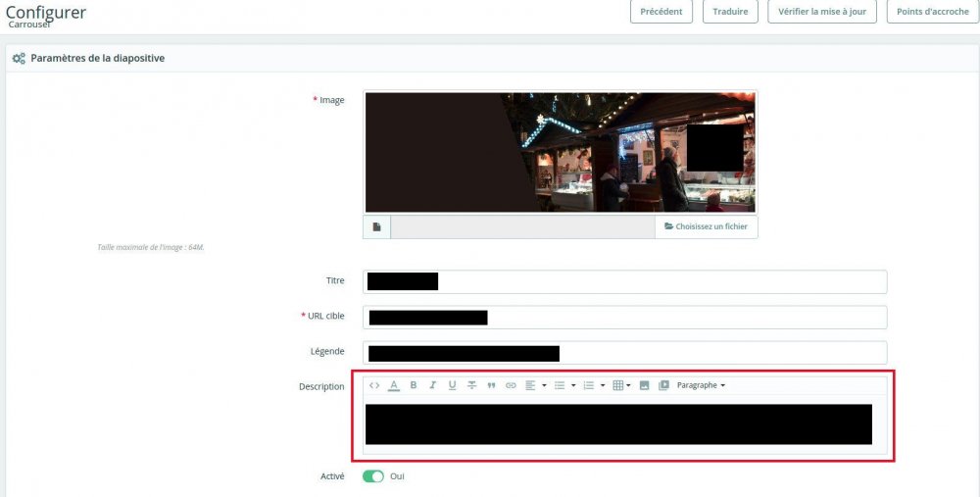
Task: Choose an image file with Choisissez un fichier
Action: pyautogui.click(x=707, y=226)
